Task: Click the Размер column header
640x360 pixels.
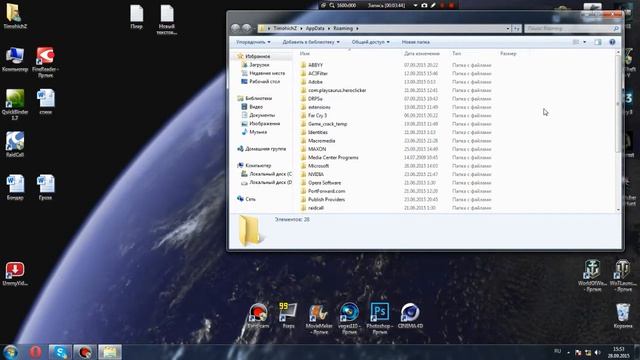Action: tap(508, 53)
